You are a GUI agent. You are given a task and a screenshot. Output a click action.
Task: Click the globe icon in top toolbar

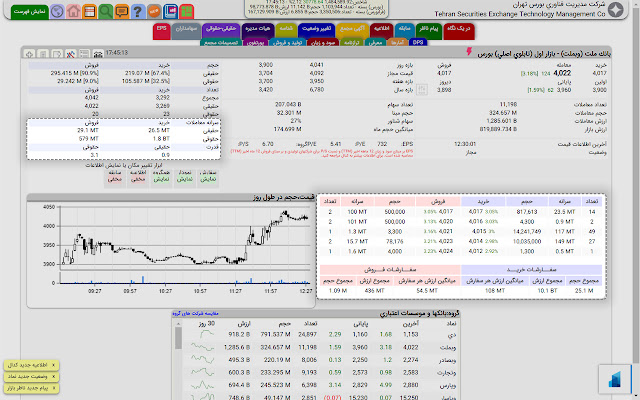coord(57,11)
